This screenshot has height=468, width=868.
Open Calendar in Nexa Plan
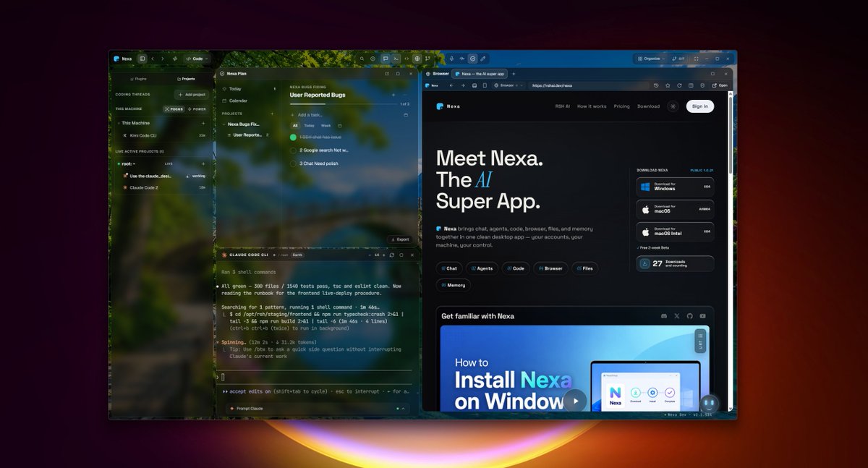(249, 101)
